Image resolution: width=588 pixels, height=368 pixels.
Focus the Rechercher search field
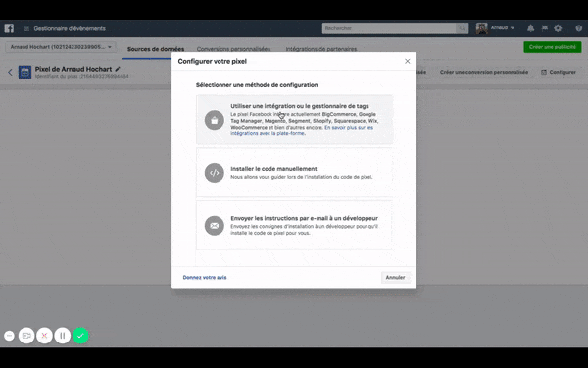(x=389, y=28)
